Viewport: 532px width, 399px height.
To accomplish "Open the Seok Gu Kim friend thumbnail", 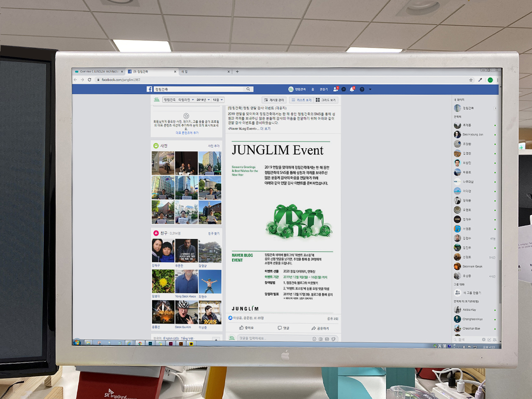I will [187, 312].
